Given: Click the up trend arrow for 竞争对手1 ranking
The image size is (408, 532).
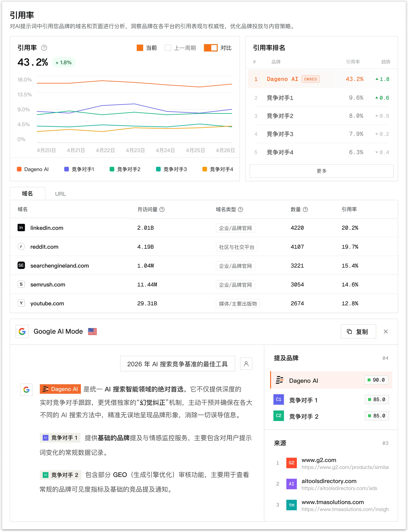Looking at the screenshot, I should 377,98.
